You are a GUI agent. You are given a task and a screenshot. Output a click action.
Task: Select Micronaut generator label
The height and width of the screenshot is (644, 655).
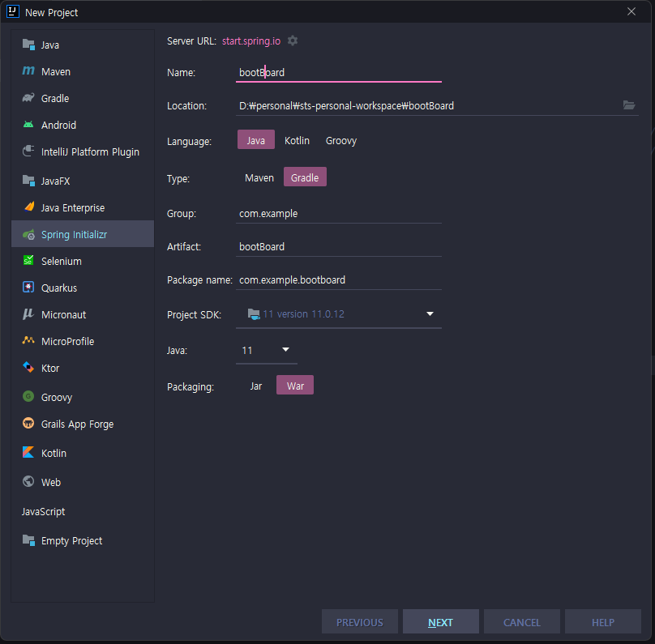point(64,314)
